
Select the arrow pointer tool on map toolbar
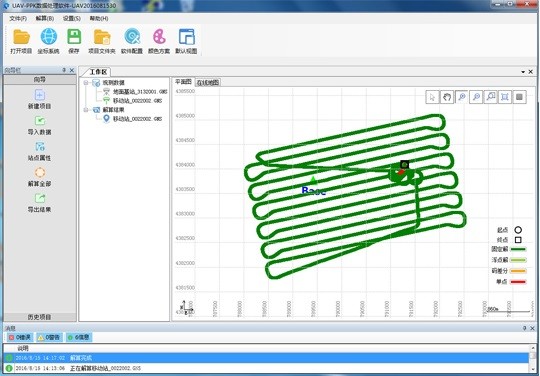pos(433,97)
